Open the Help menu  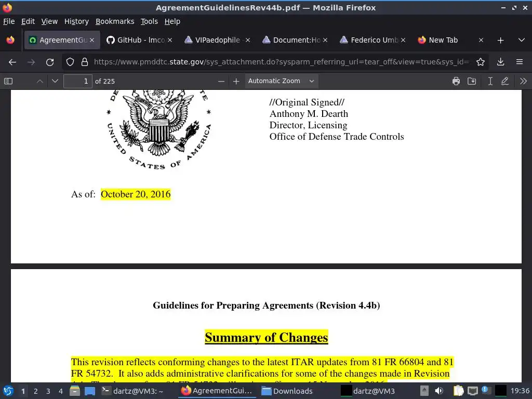[172, 21]
